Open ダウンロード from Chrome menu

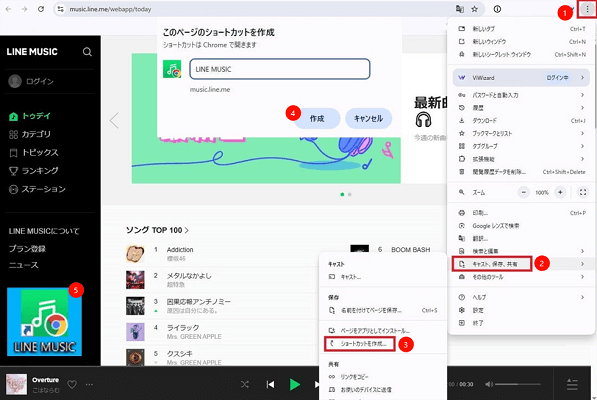click(521, 121)
